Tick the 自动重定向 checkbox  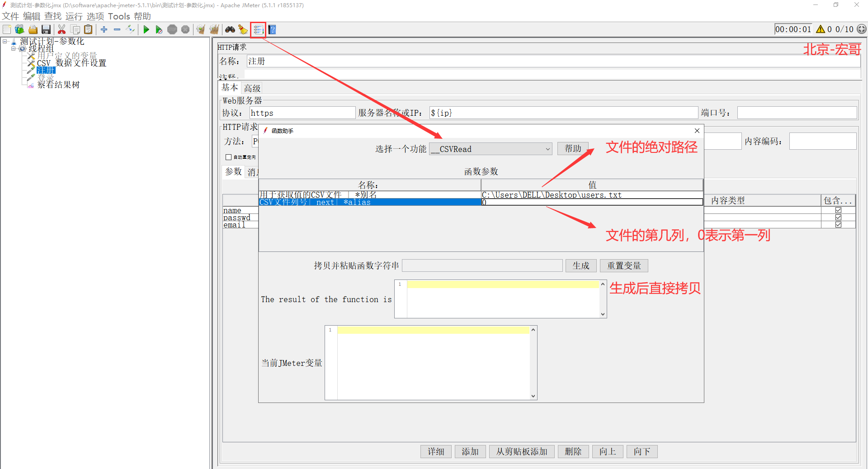tap(228, 157)
